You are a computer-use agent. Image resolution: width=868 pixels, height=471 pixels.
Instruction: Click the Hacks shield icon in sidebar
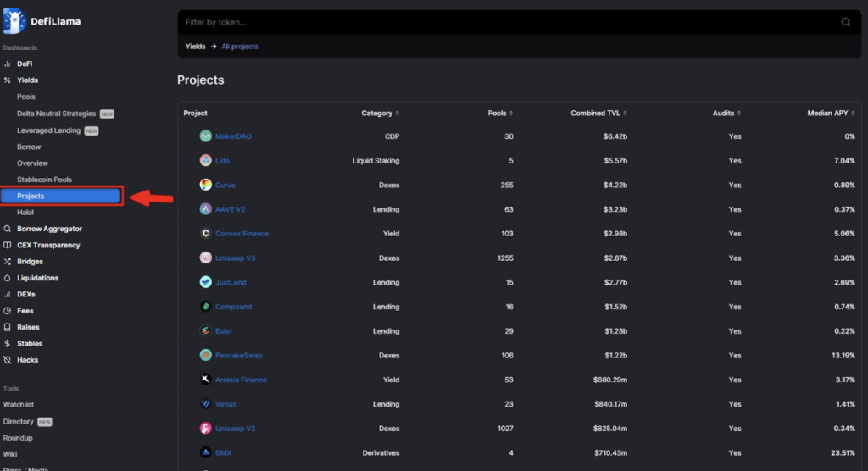(7, 360)
